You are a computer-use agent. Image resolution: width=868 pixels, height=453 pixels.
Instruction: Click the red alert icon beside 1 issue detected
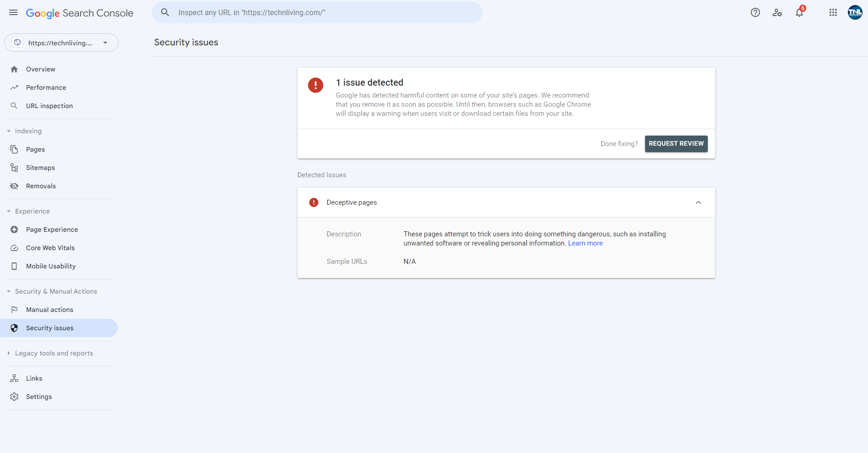[x=315, y=85]
